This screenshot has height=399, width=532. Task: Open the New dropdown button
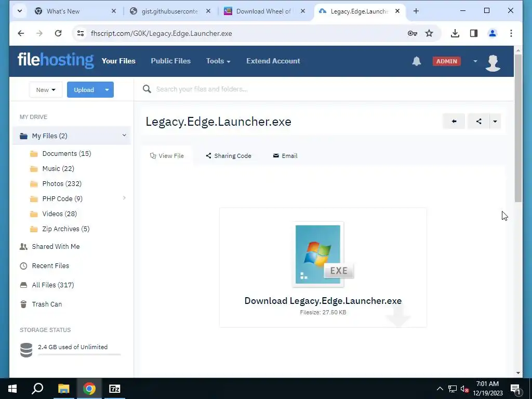tap(46, 89)
